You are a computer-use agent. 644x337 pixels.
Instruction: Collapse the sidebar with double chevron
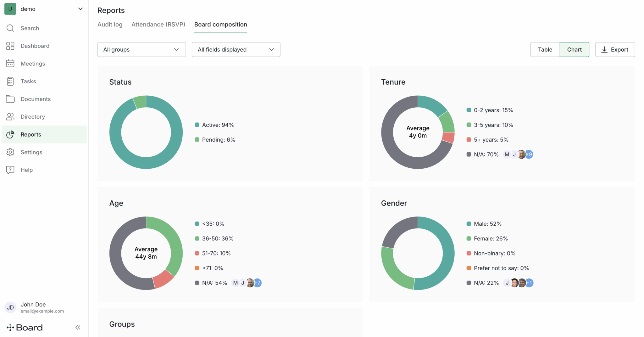point(78,328)
